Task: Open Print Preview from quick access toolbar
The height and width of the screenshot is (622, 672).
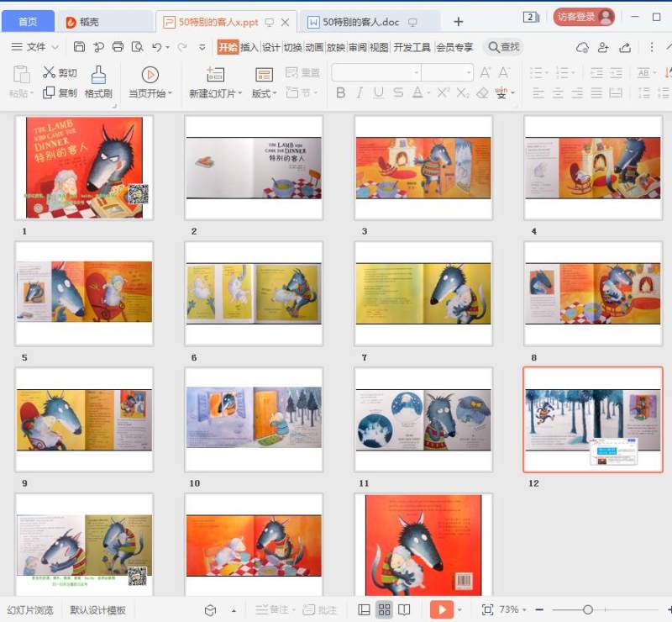Action: pos(137,47)
